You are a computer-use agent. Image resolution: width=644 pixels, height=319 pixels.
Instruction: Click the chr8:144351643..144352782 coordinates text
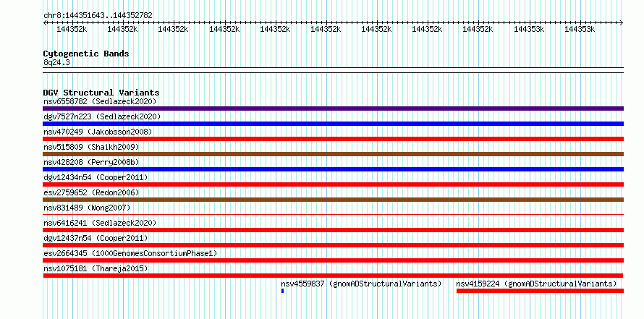98,16
